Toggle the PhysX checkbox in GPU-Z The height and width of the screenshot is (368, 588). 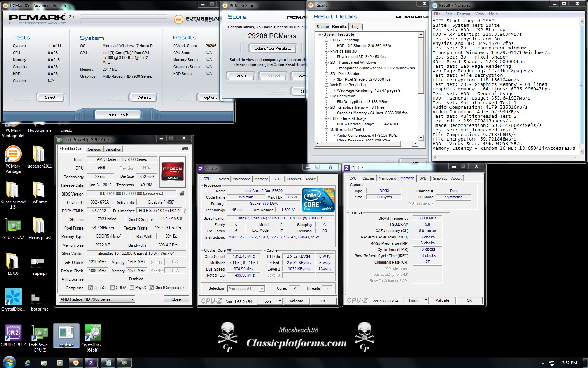point(132,288)
